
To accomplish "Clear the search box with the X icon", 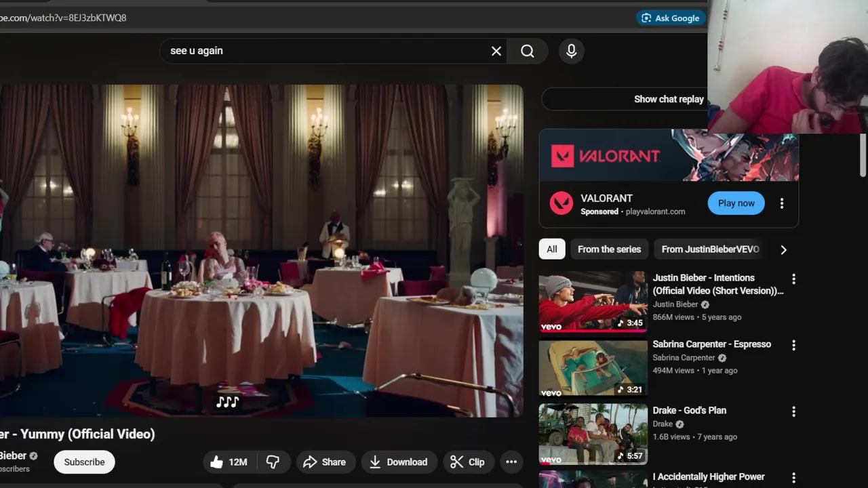I will point(496,51).
